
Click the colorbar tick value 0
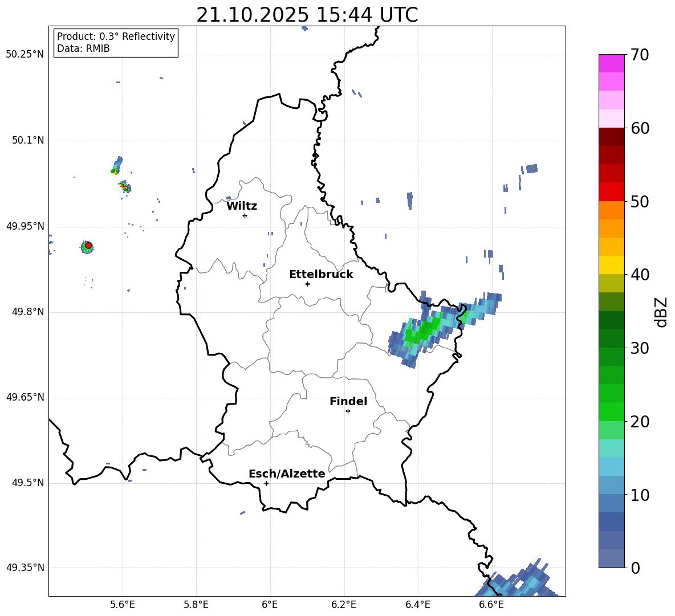[635, 568]
